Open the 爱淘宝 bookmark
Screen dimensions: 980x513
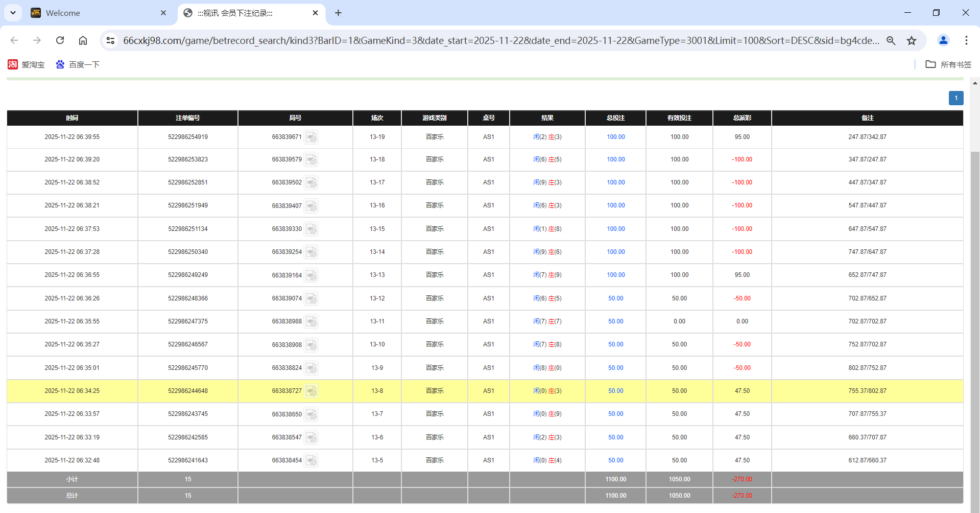coord(27,64)
